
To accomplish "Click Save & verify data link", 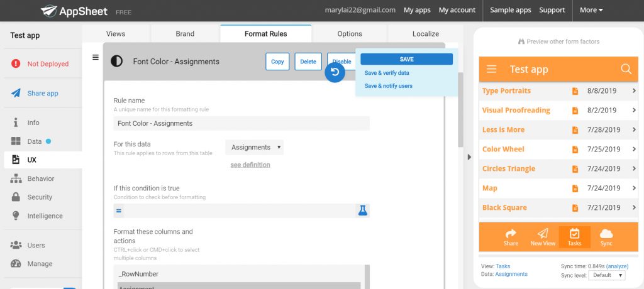I will (x=387, y=73).
